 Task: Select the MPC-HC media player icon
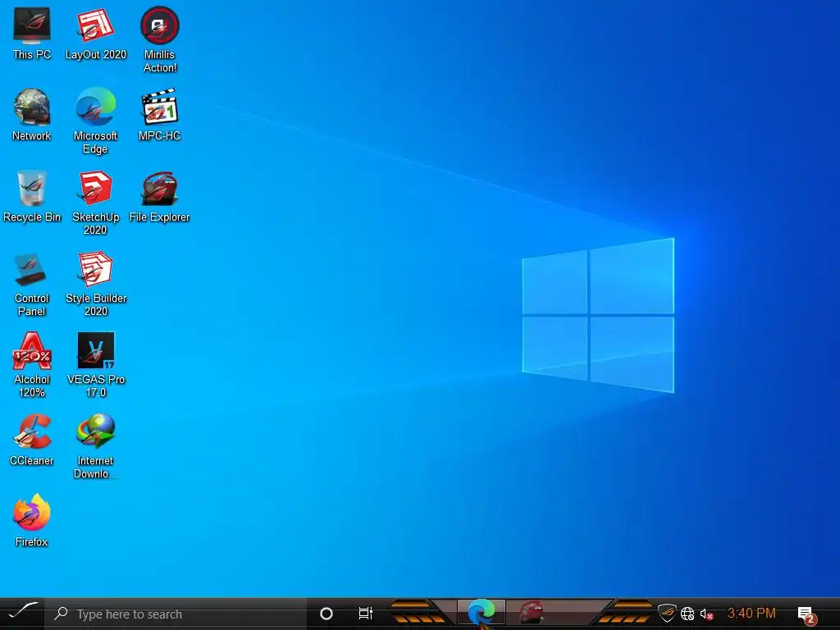point(160,115)
